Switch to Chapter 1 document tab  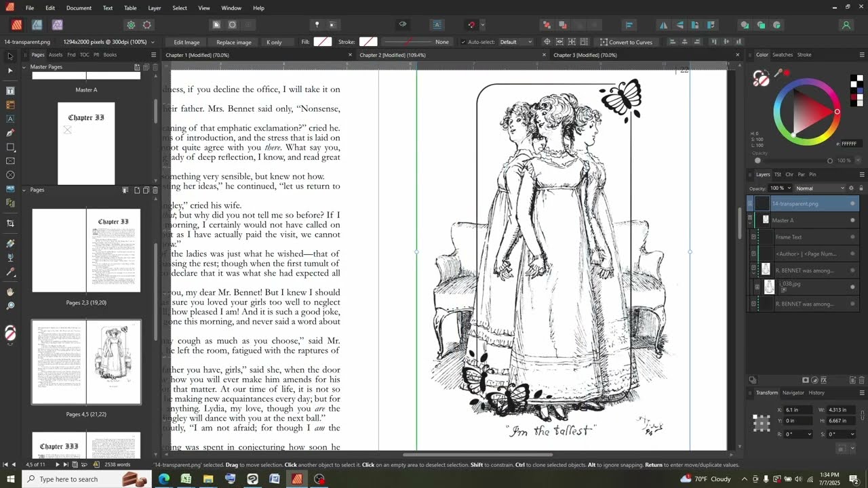(x=197, y=55)
